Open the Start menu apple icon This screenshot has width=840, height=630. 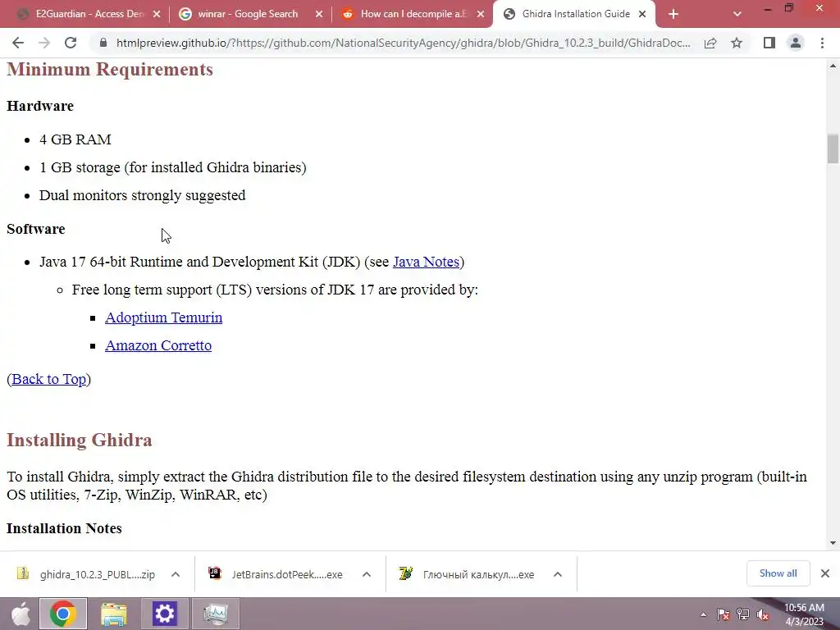(x=20, y=614)
